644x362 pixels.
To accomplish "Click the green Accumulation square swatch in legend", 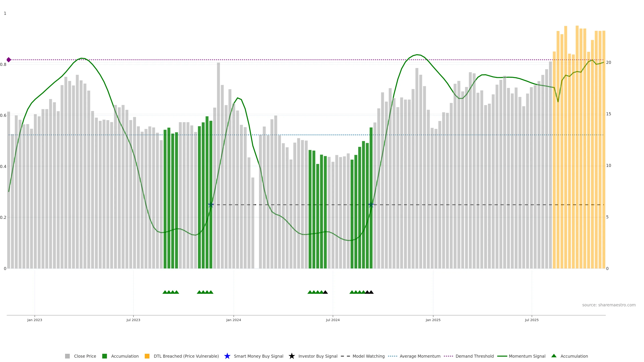I will [104, 356].
